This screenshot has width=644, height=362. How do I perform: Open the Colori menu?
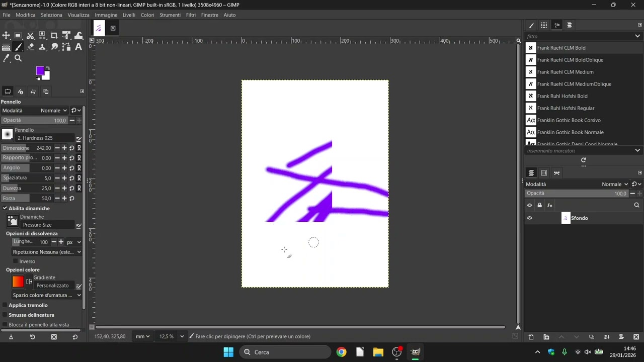[147, 15]
